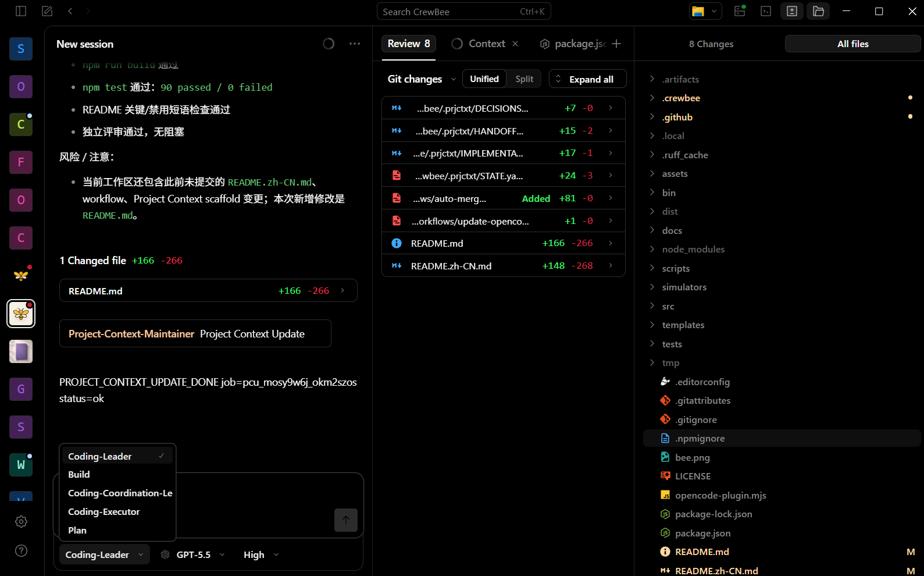The width and height of the screenshot is (924, 576).
Task: Add a new tab with plus icon
Action: pos(616,44)
